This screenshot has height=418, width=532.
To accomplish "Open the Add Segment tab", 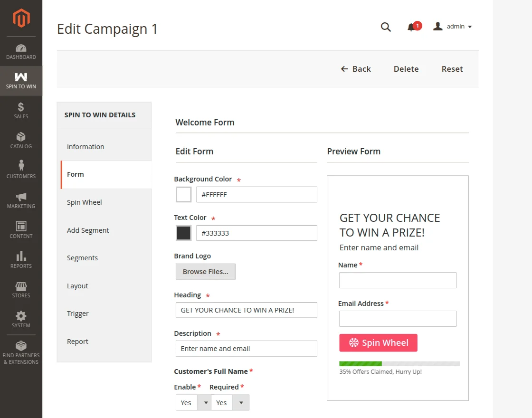I will [88, 230].
